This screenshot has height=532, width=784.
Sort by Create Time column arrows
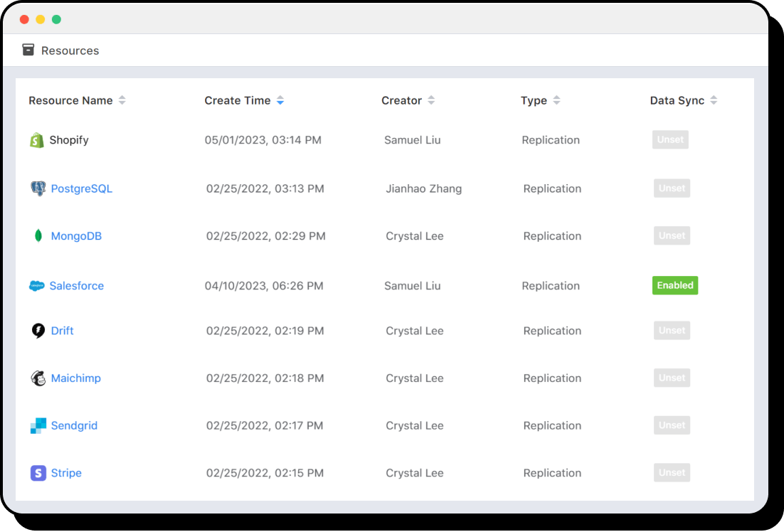point(280,100)
